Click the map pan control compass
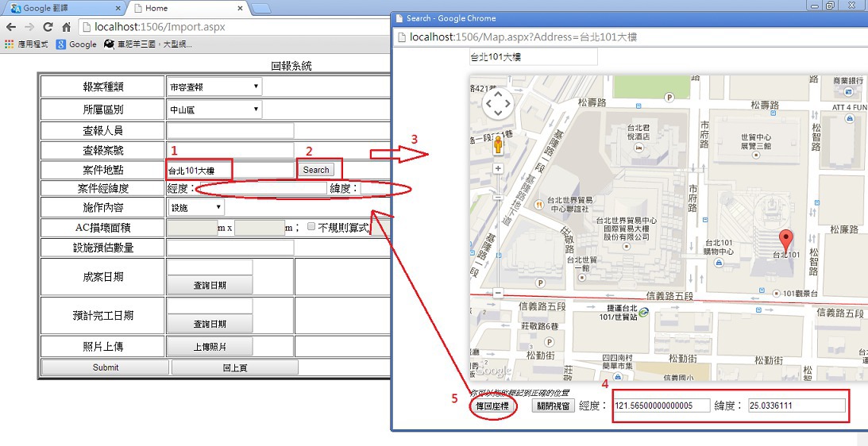The width and height of the screenshot is (868, 446). (498, 103)
